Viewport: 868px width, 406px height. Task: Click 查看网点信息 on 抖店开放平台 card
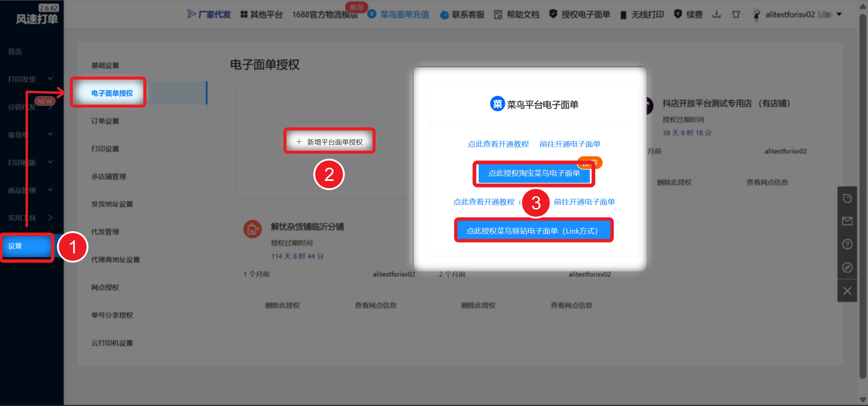click(x=767, y=182)
